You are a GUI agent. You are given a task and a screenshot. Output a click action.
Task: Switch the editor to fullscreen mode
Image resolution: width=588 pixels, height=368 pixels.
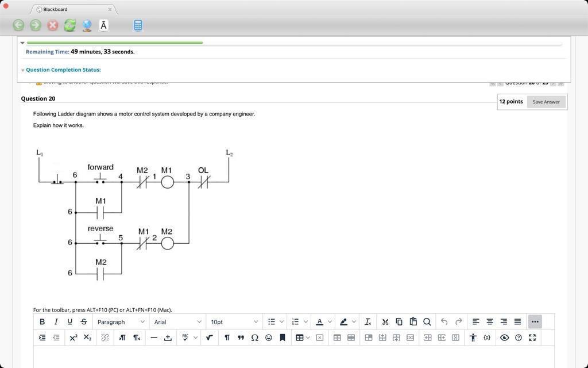[532, 338]
